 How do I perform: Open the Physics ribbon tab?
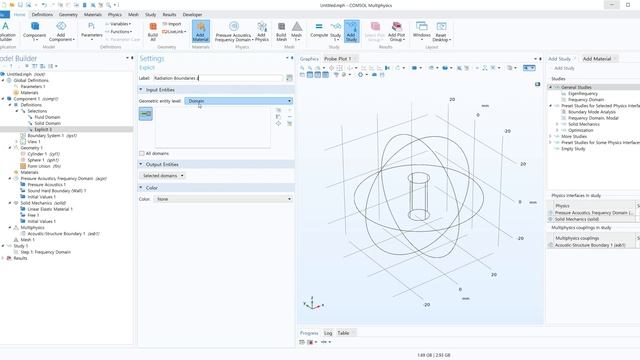(x=115, y=15)
